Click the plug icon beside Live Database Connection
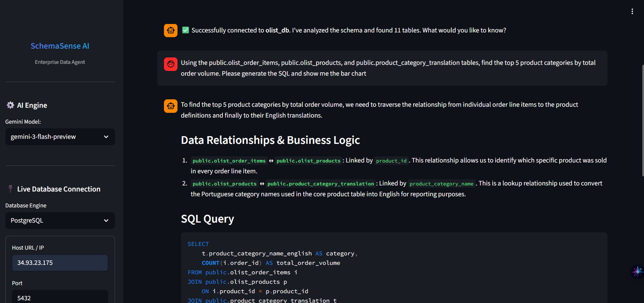 click(10, 189)
